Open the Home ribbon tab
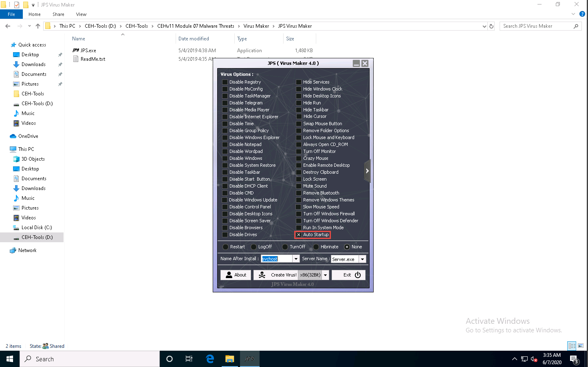 (35, 14)
